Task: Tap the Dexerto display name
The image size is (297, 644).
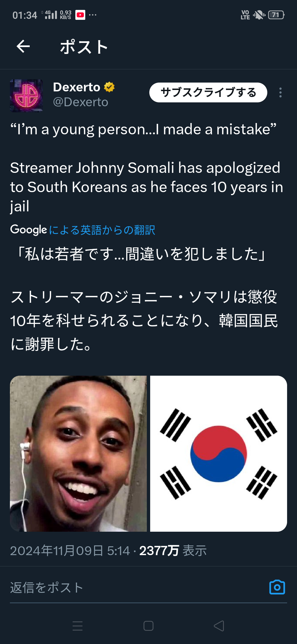Action: pyautogui.click(x=76, y=87)
